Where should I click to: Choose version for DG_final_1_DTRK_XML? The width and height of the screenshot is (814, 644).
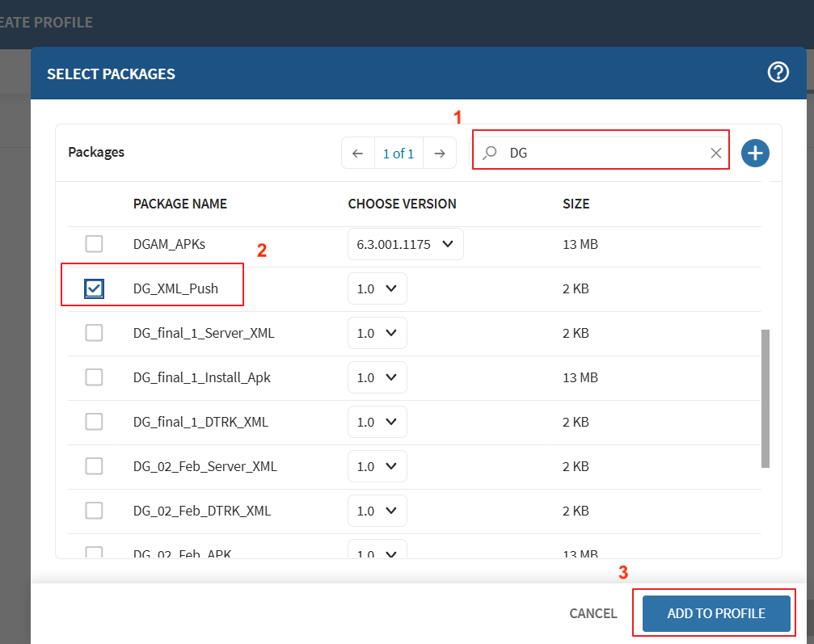point(377,422)
